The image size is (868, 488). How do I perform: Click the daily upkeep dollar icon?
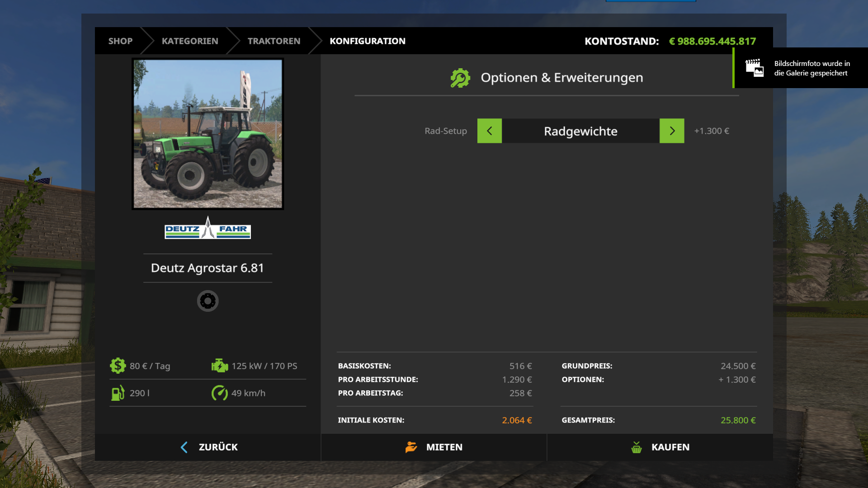pos(118,366)
